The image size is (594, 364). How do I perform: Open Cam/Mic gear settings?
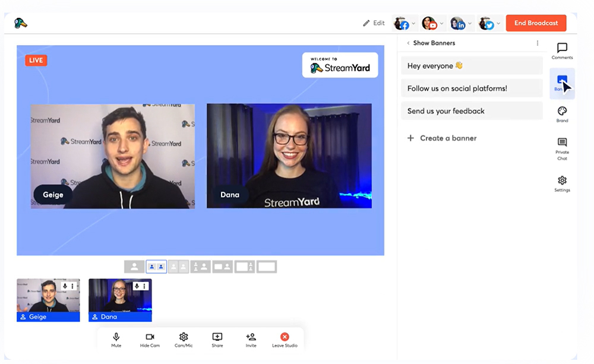pos(184,337)
